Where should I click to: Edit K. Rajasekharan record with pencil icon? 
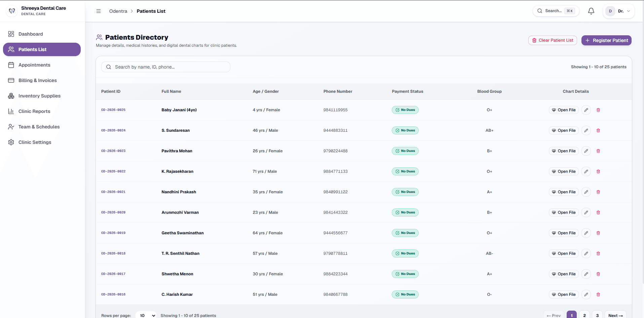[x=586, y=171]
